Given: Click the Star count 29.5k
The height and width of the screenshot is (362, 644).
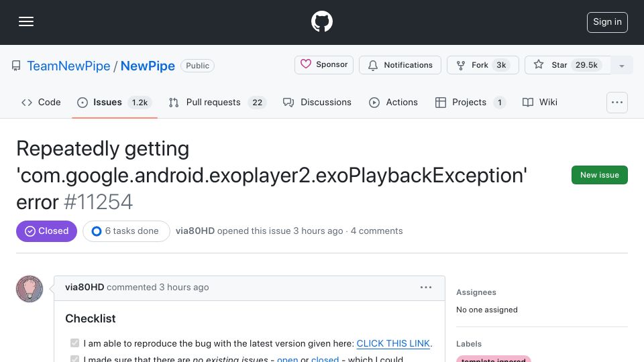Looking at the screenshot, I should [x=586, y=65].
